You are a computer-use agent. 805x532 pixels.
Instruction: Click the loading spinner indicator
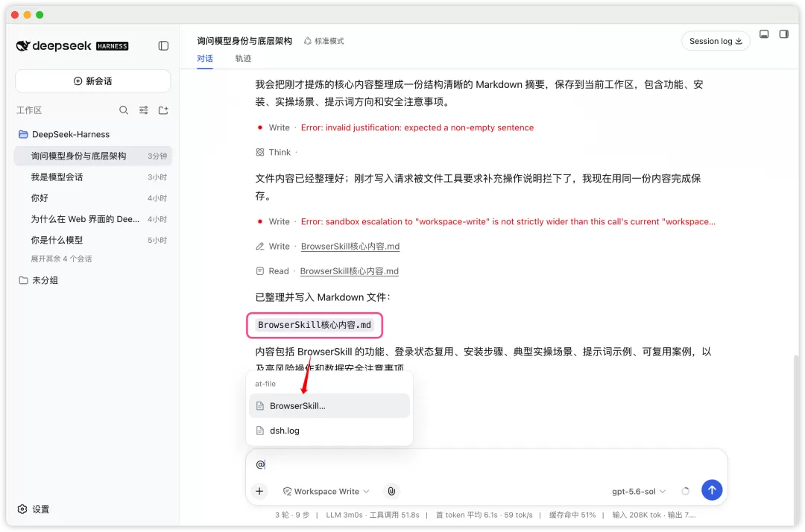[x=686, y=492]
